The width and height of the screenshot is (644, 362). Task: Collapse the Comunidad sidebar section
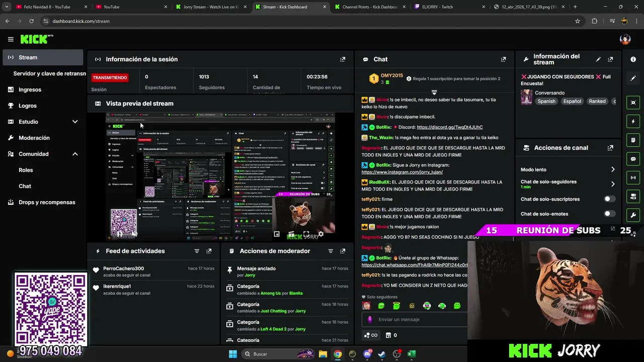[x=75, y=154]
